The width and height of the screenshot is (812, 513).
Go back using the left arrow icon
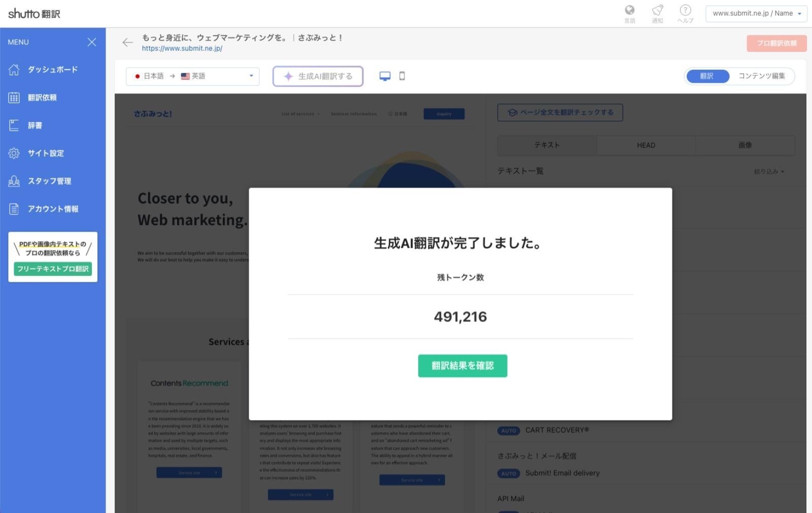point(127,43)
